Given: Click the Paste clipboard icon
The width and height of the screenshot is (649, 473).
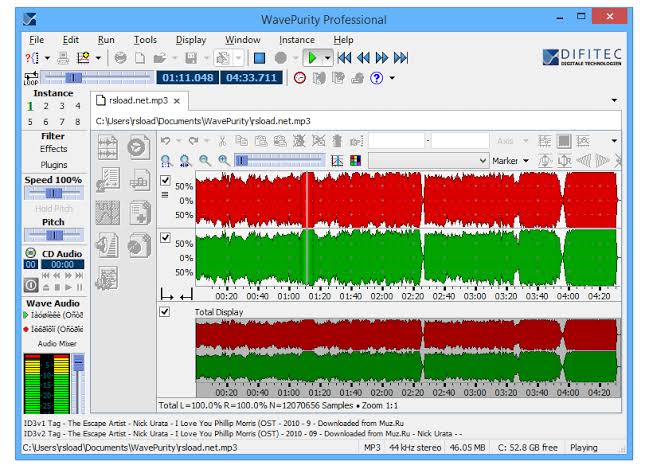Looking at the screenshot, I should tap(261, 141).
